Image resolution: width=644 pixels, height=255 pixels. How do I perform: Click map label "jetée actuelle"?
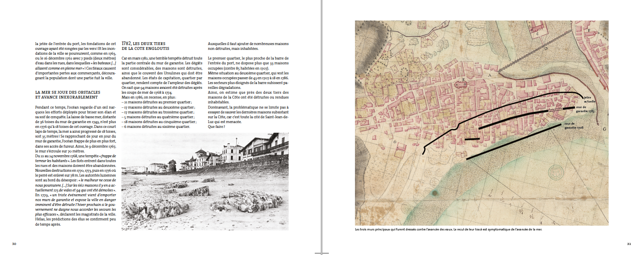[590, 99]
